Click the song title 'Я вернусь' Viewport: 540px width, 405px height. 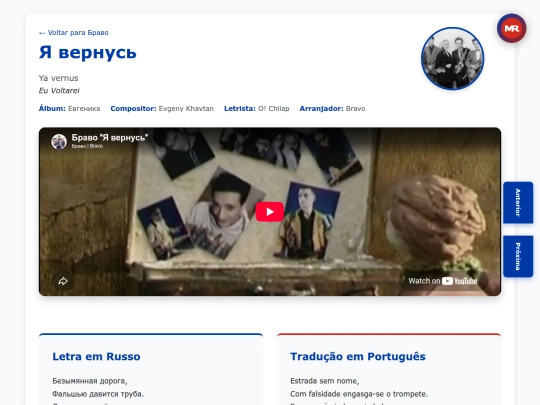[x=87, y=53]
